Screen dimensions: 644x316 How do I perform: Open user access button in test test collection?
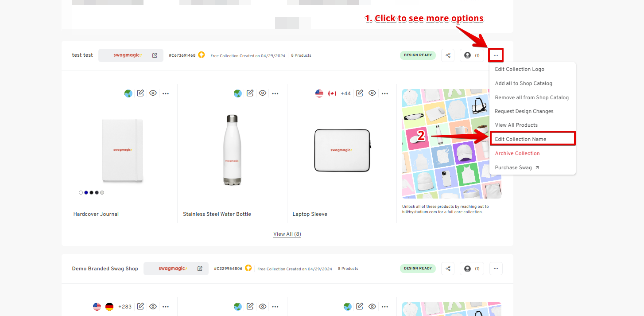(x=472, y=55)
